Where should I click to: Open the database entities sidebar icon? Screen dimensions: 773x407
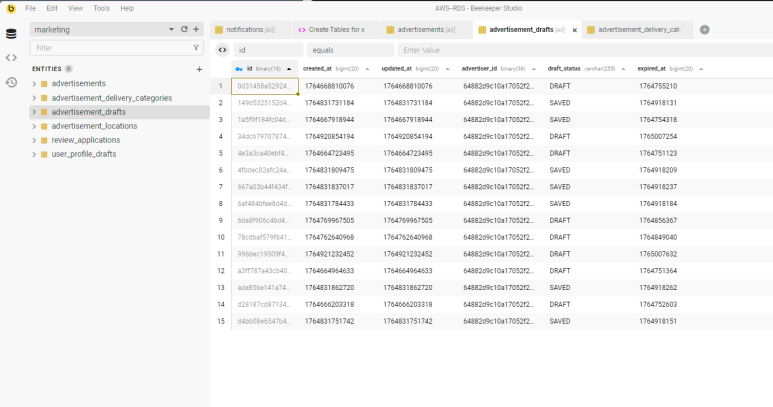[11, 34]
